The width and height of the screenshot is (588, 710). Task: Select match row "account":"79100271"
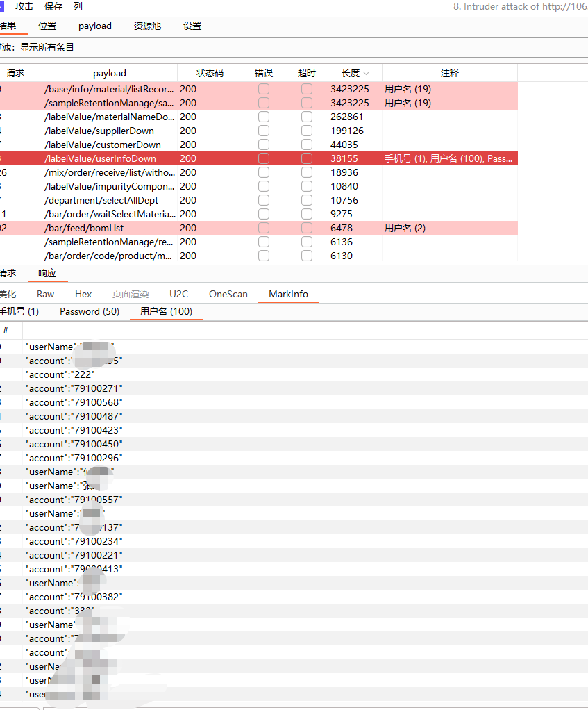[294, 388]
